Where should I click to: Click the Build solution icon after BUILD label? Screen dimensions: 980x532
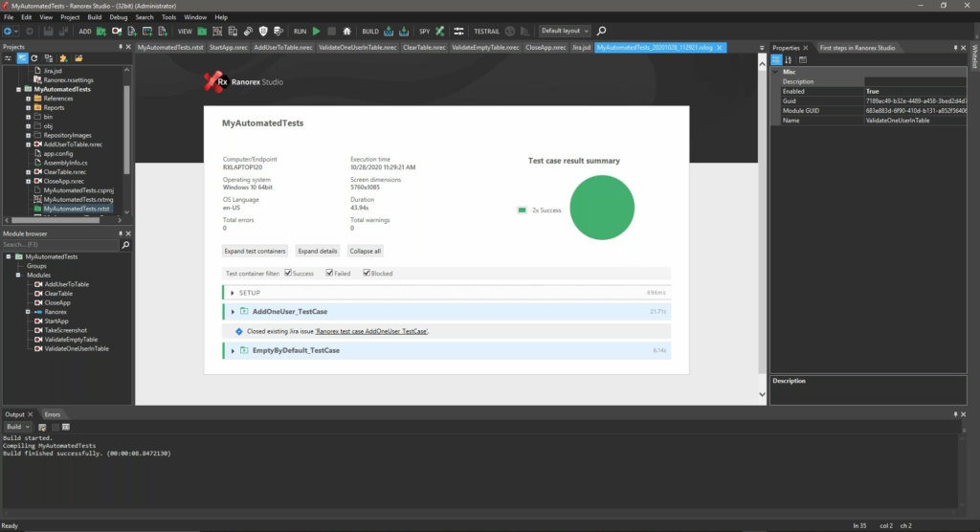[389, 31]
